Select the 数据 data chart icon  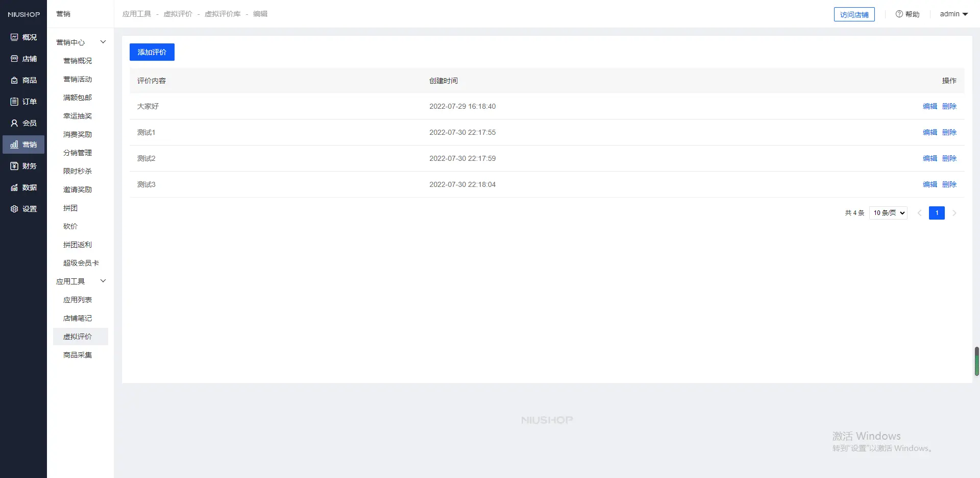point(14,187)
